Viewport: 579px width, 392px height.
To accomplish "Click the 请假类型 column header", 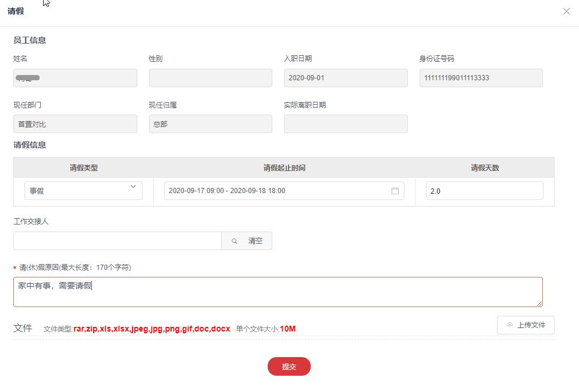I will point(84,168).
